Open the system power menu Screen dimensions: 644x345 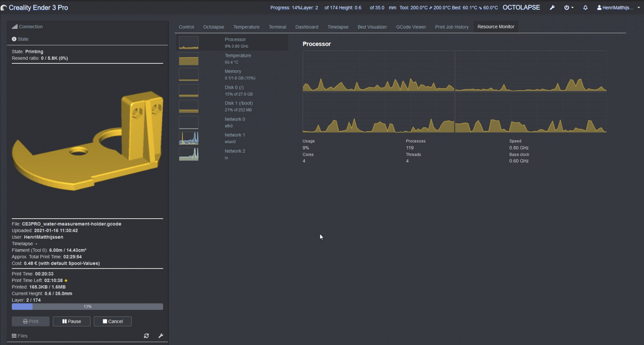(568, 8)
